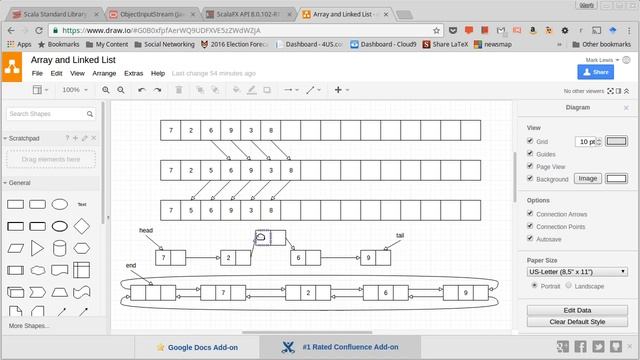Open the Google Docs Add-on link

point(197,347)
